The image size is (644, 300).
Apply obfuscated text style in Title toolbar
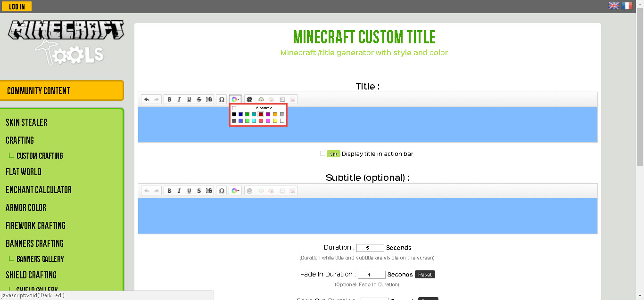point(209,99)
